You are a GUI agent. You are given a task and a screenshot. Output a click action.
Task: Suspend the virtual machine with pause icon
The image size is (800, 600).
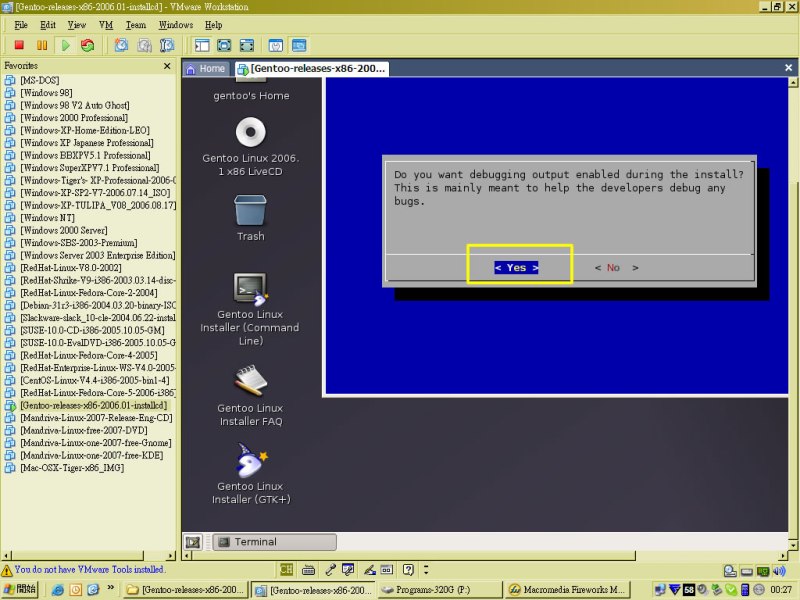[x=42, y=45]
